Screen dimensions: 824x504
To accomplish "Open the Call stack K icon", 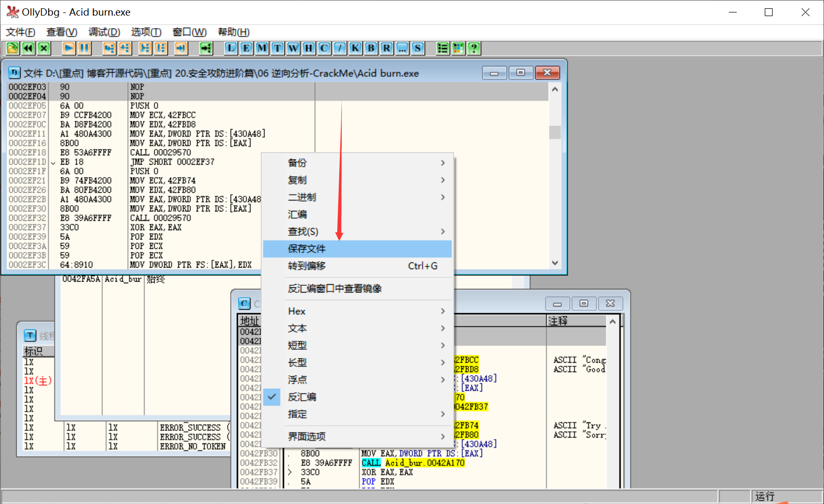I will 355,48.
